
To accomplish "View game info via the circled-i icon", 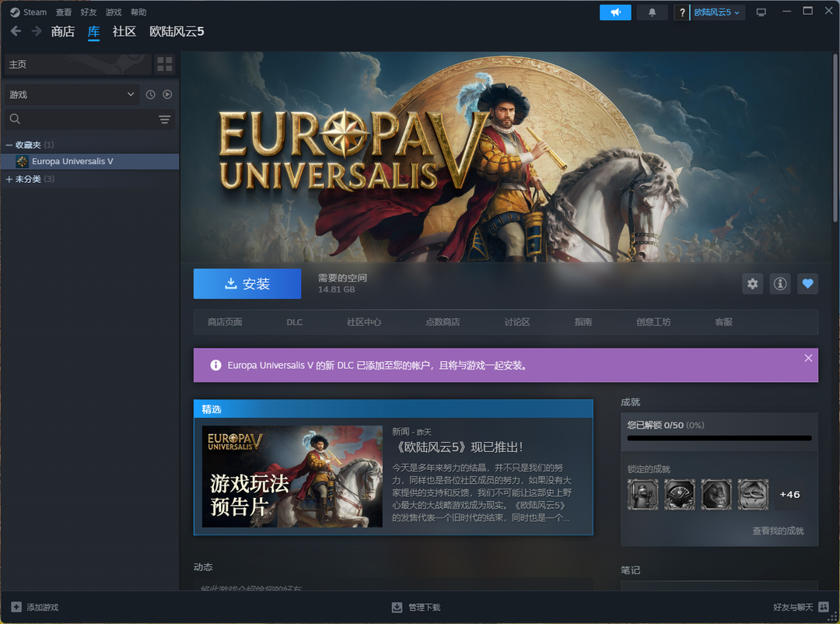I will point(779,284).
